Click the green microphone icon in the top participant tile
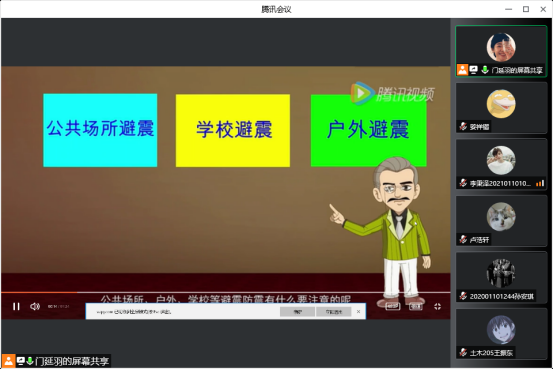Screen dimensions: 553x369 [x=485, y=70]
